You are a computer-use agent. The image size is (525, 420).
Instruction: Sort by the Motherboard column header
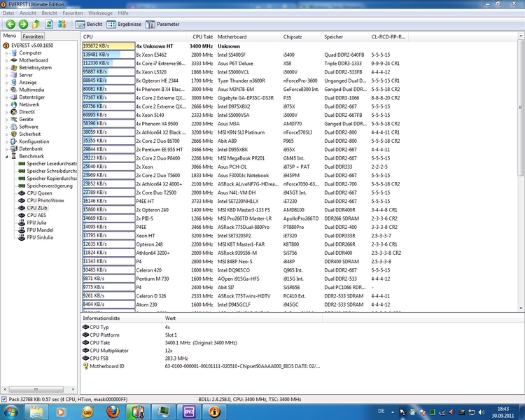(x=248, y=36)
